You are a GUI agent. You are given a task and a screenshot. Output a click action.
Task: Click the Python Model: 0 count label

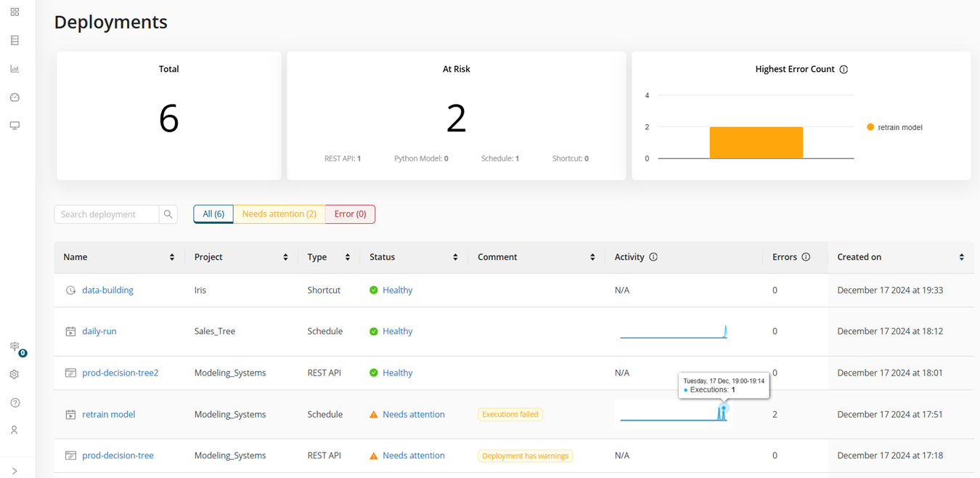(421, 158)
